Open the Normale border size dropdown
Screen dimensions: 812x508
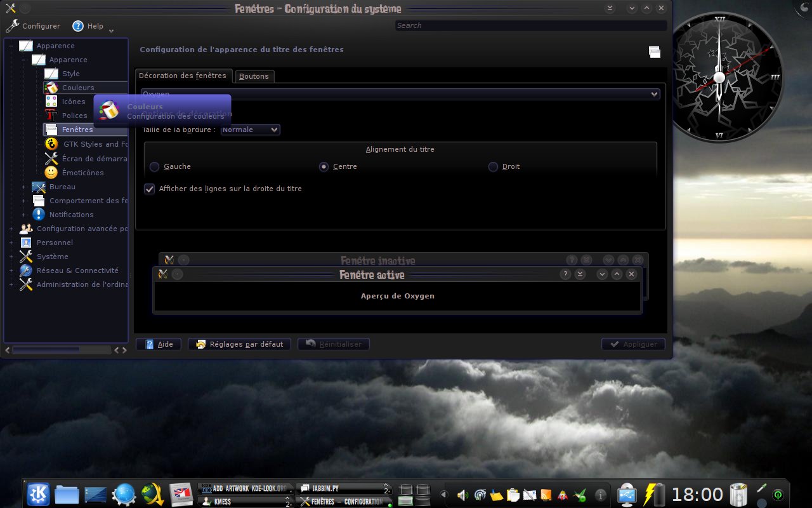[x=251, y=130]
